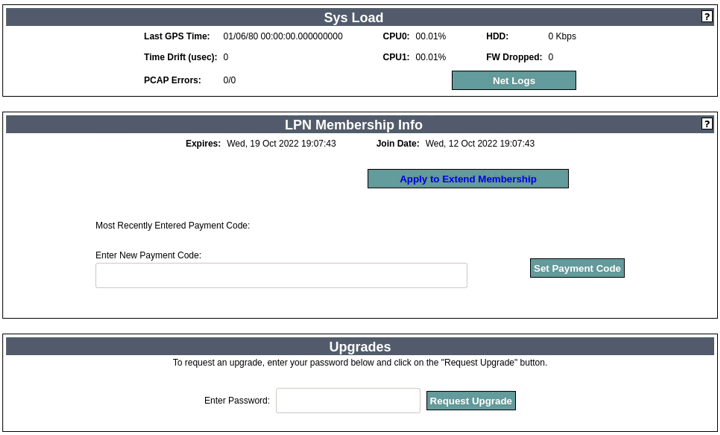The width and height of the screenshot is (720, 435).
Task: Select Last GPS Time value 01/06/80 00:00:00.000000000
Action: [x=283, y=36]
